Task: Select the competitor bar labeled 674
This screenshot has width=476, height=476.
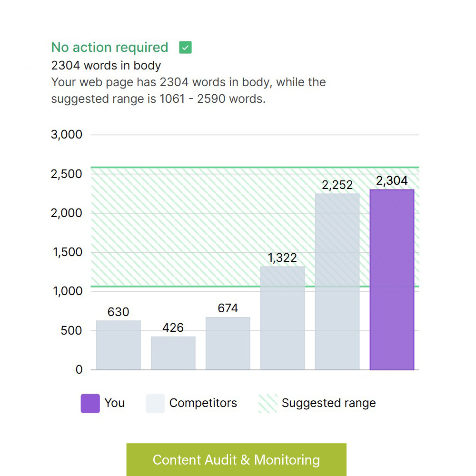Action: click(x=228, y=343)
